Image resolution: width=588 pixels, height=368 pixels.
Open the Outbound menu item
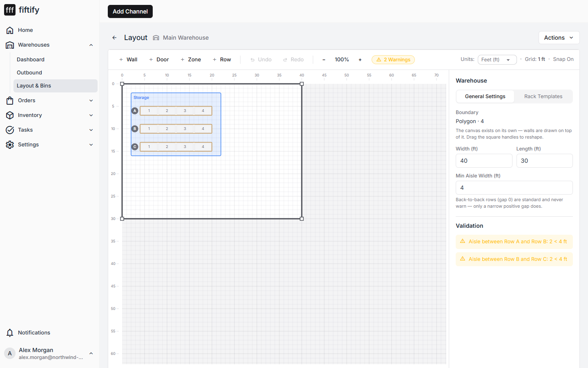coord(56,73)
